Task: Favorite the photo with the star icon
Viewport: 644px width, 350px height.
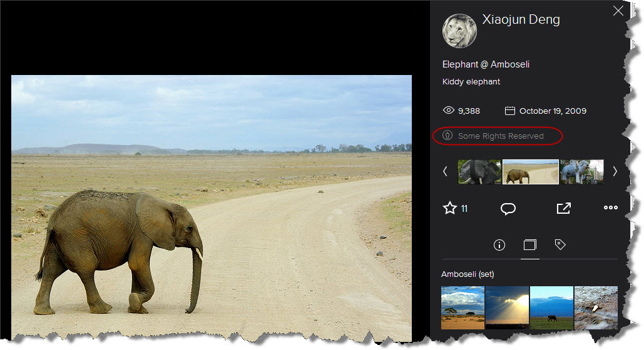Action: 450,208
